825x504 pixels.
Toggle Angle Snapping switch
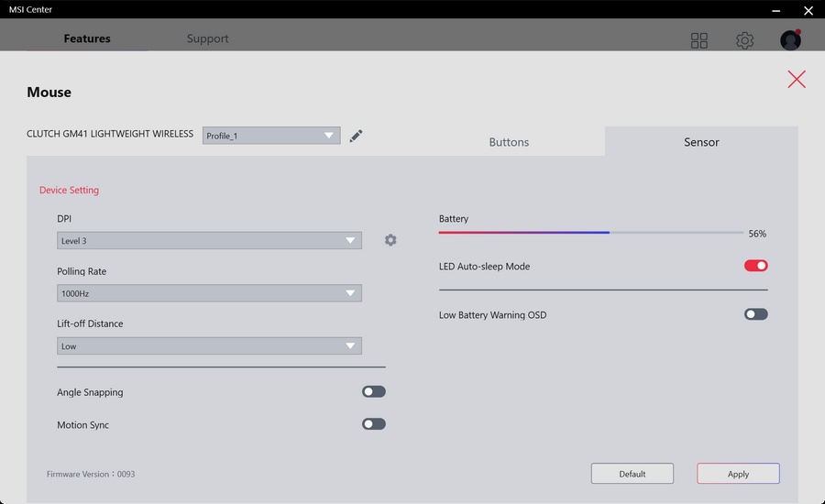click(374, 391)
